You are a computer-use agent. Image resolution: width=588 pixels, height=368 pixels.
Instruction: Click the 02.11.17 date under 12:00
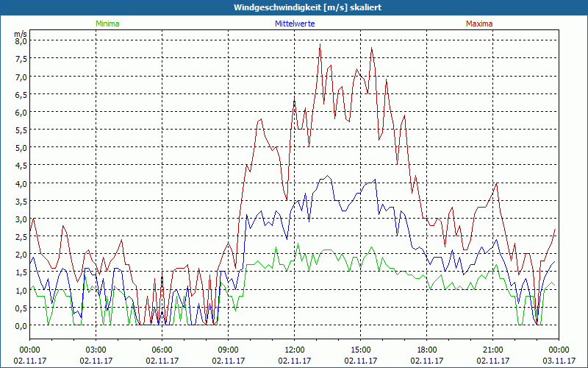pyautogui.click(x=295, y=361)
